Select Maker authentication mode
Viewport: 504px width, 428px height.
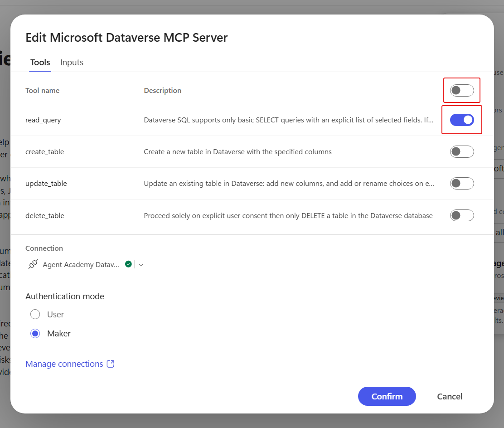(35, 333)
